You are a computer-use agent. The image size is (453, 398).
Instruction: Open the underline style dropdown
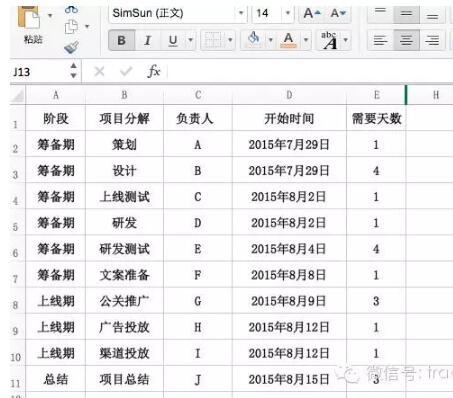tap(190, 40)
